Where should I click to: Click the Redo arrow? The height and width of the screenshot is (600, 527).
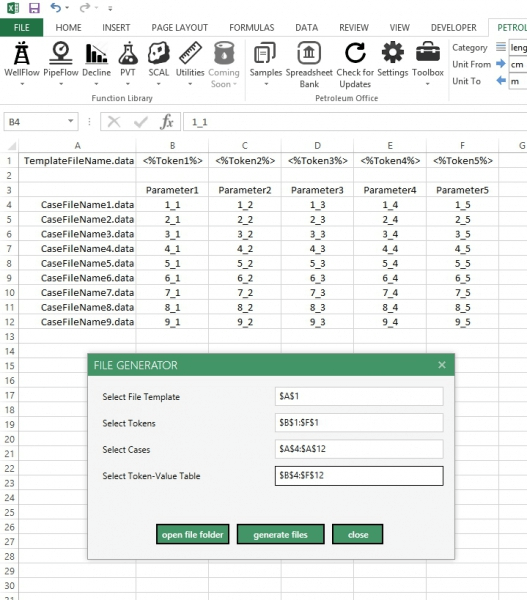[85, 7]
